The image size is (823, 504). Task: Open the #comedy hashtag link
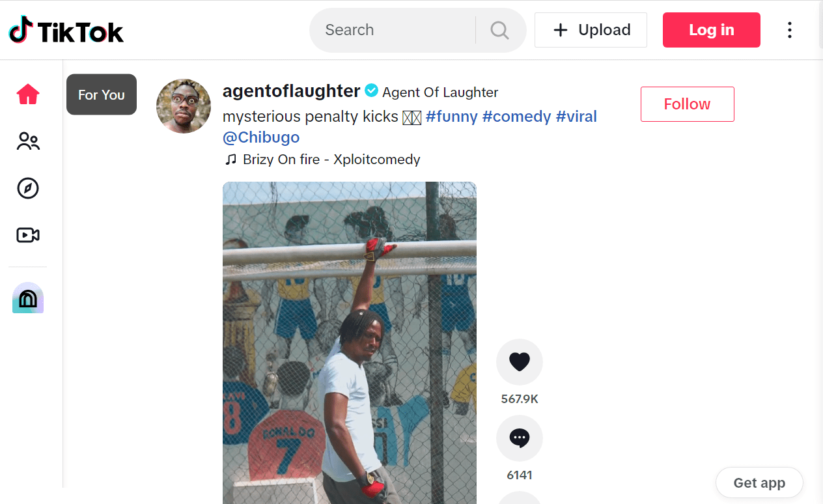(516, 117)
